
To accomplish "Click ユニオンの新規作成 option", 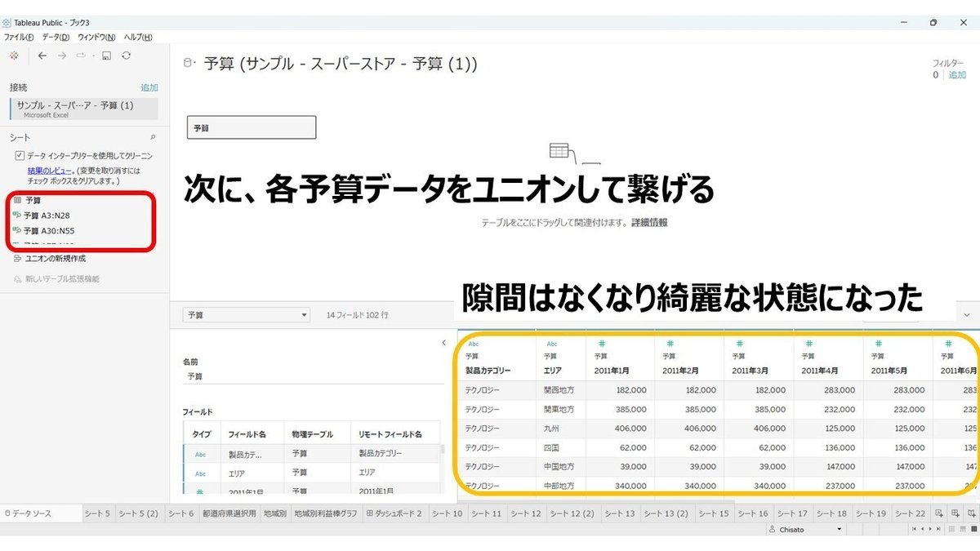I will click(x=56, y=258).
